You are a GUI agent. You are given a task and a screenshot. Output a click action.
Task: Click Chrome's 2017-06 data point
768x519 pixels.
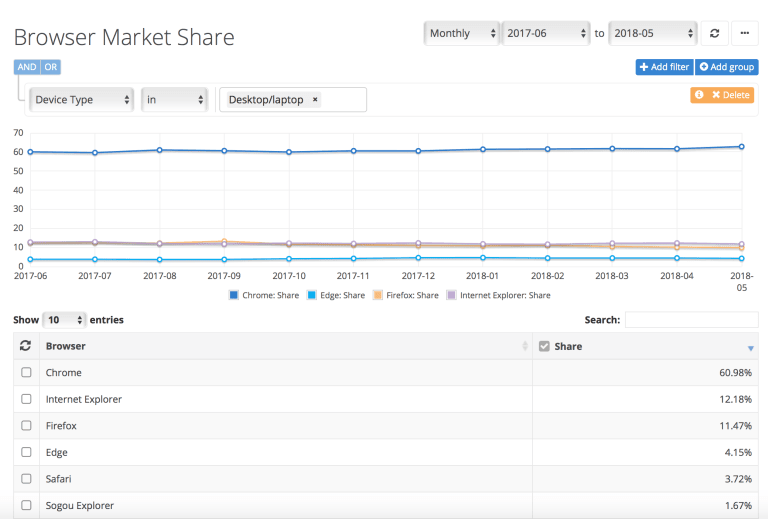point(30,152)
